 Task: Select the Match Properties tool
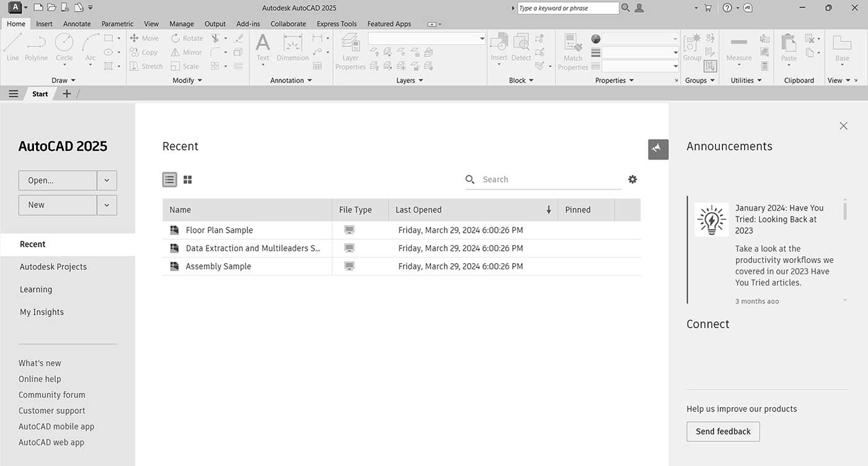573,52
